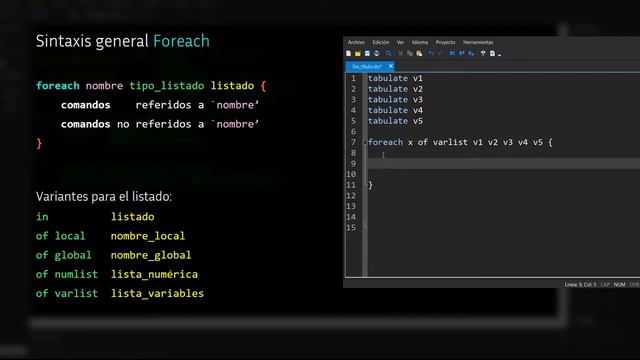Click the Show file in viewer icon
The image size is (640, 360).
483,53
